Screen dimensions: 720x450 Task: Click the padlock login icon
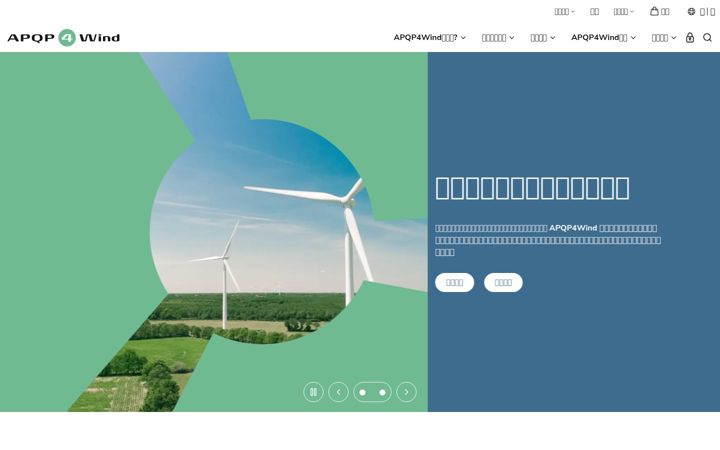(690, 38)
